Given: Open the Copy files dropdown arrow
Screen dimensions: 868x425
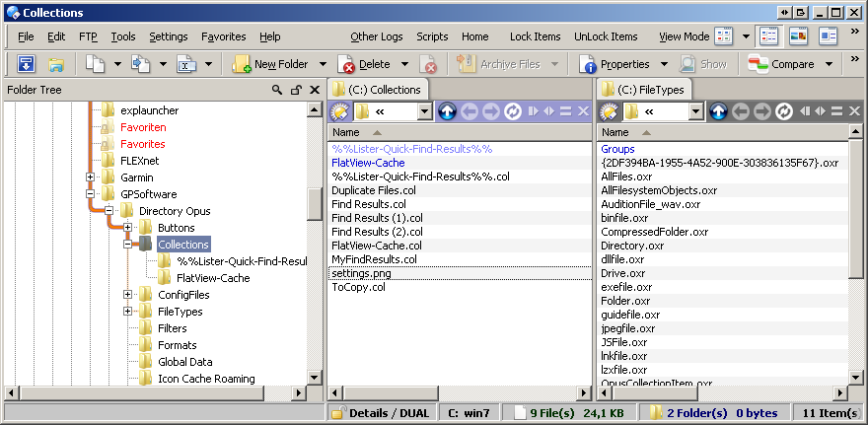Looking at the screenshot, I should [117, 64].
